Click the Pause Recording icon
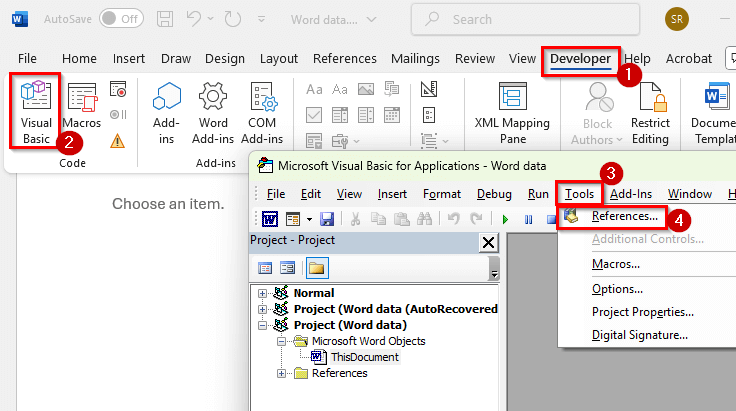736x411 pixels. click(118, 114)
